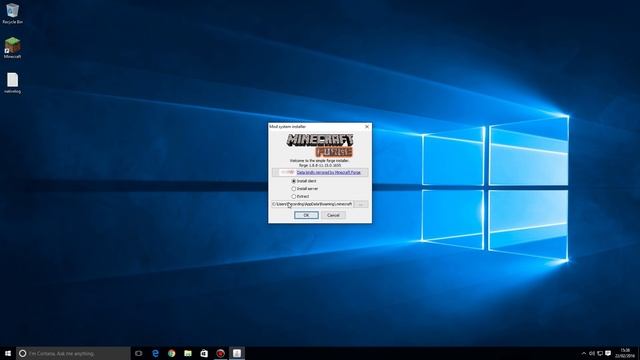Select the Install server radio button
Viewport: 640px width, 360px height.
tap(293, 189)
